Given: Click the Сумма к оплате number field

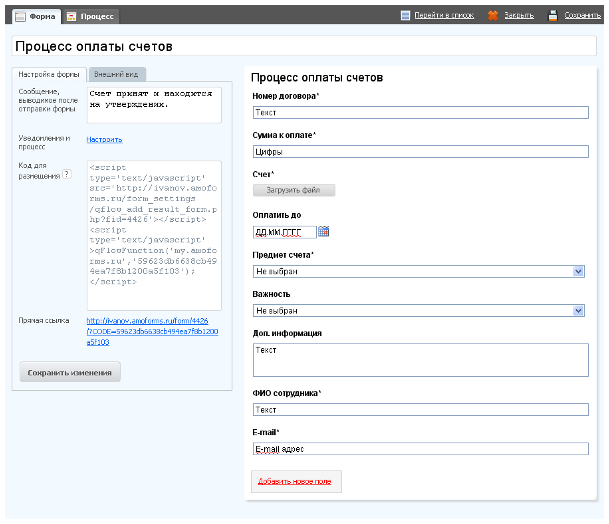Looking at the screenshot, I should click(x=421, y=151).
